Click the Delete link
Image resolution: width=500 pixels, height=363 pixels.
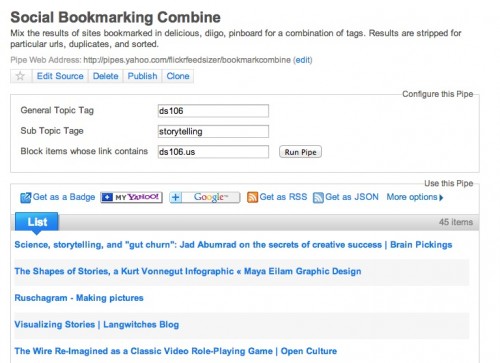point(105,76)
